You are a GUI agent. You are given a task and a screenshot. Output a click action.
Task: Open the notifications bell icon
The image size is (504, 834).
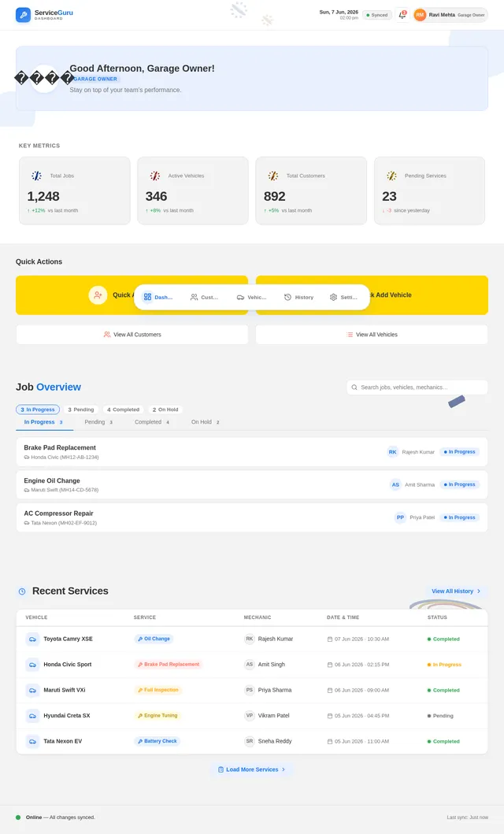pyautogui.click(x=402, y=15)
